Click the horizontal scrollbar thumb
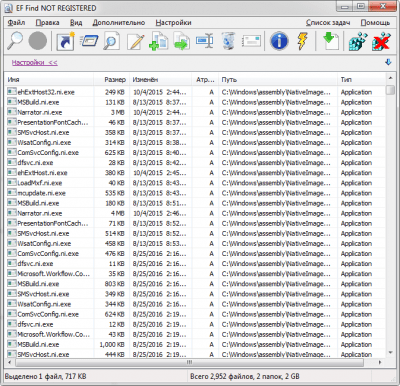 click(x=189, y=362)
